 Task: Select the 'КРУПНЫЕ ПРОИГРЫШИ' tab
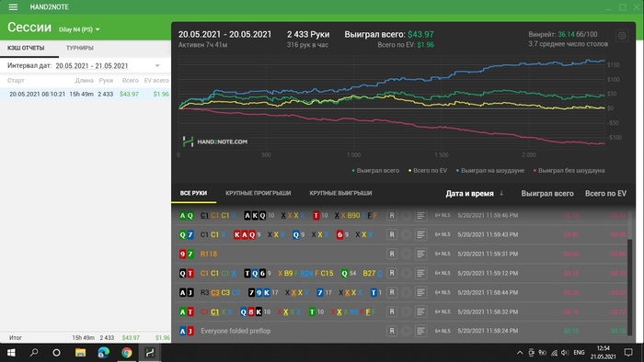point(258,193)
